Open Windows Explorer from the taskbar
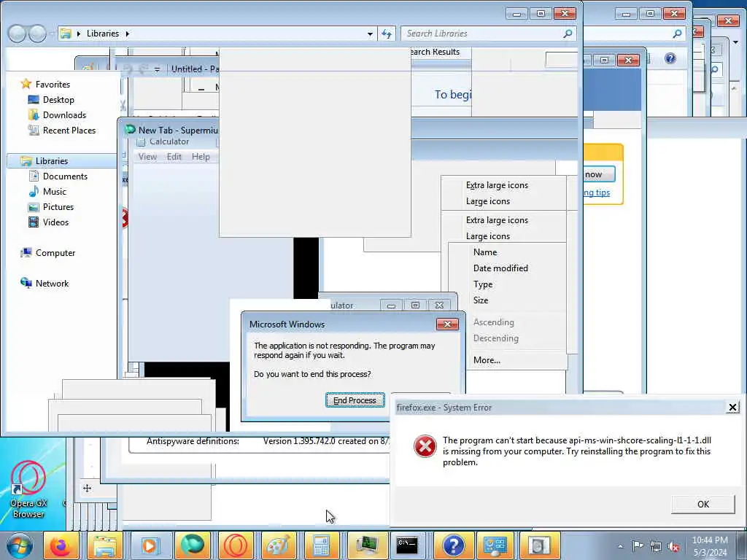The height and width of the screenshot is (560, 747). coord(105,545)
